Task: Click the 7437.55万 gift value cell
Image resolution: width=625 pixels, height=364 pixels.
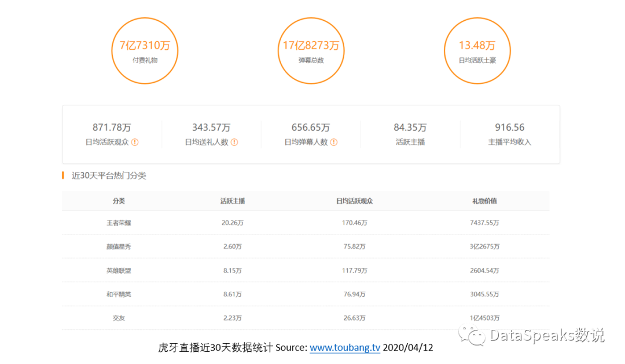Action: (x=484, y=223)
